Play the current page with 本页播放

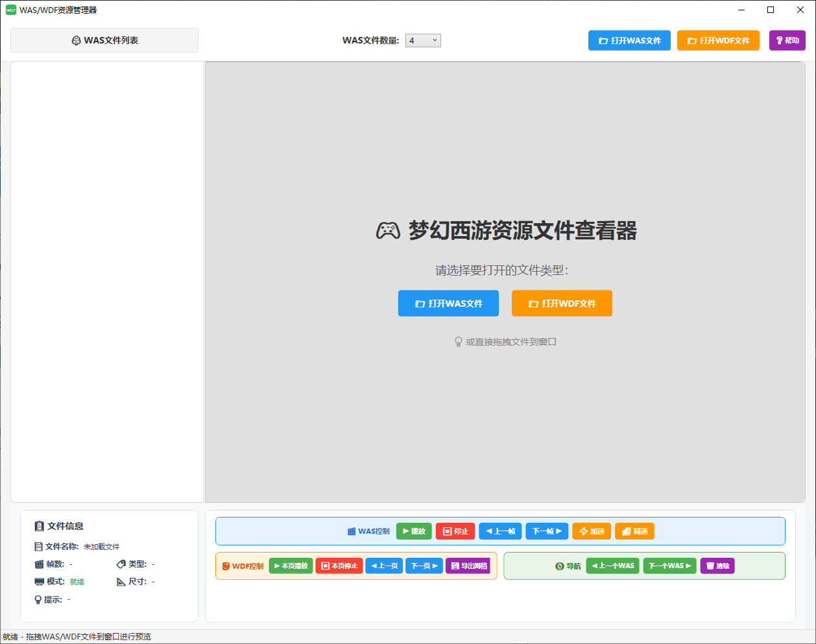point(291,566)
